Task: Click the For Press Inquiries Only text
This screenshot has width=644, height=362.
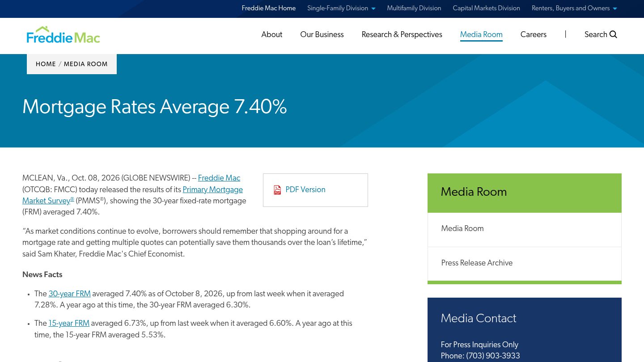Action: 479,345
